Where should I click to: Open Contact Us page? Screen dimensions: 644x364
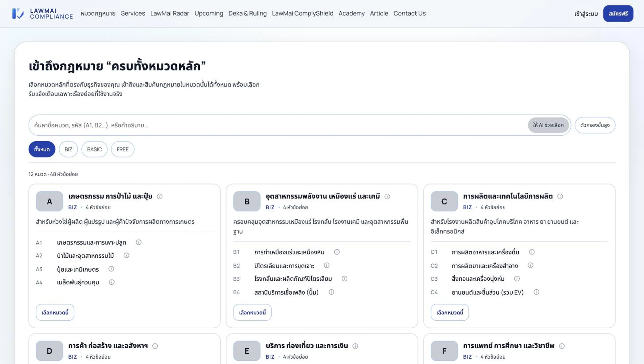point(410,13)
